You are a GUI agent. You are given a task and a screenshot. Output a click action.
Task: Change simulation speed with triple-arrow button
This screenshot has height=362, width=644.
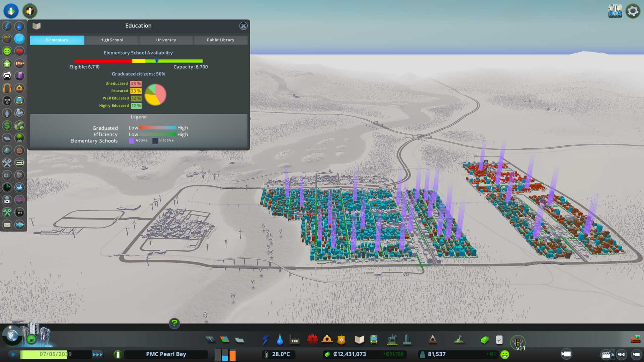(98, 354)
